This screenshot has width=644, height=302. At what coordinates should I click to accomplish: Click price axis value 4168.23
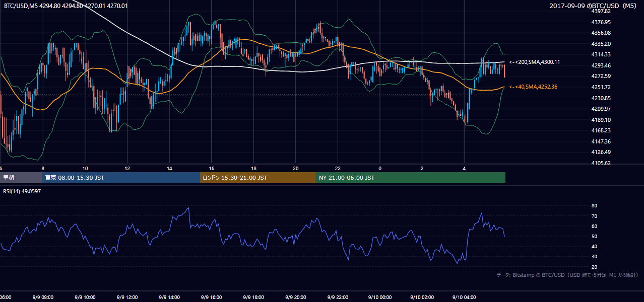pos(601,130)
